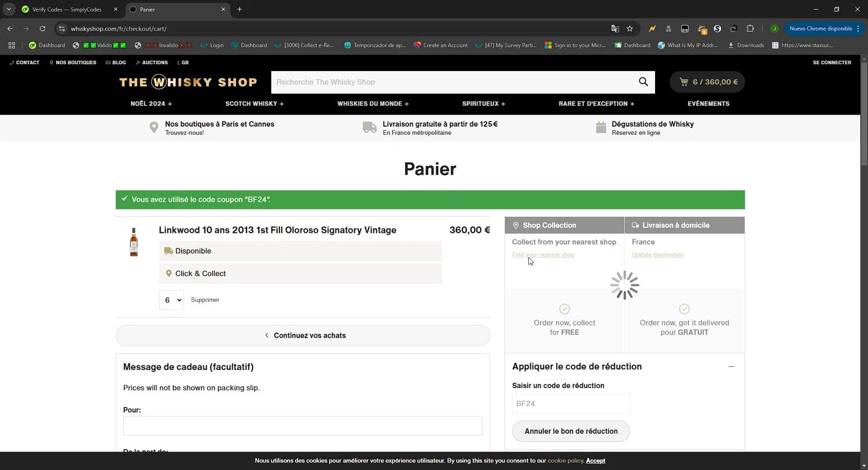Click the Chrome profile avatar J
Viewport: 868px width, 470px height.
(x=774, y=28)
